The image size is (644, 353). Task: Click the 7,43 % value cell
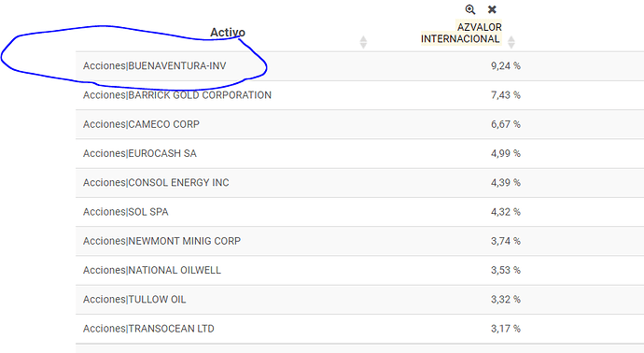point(506,95)
